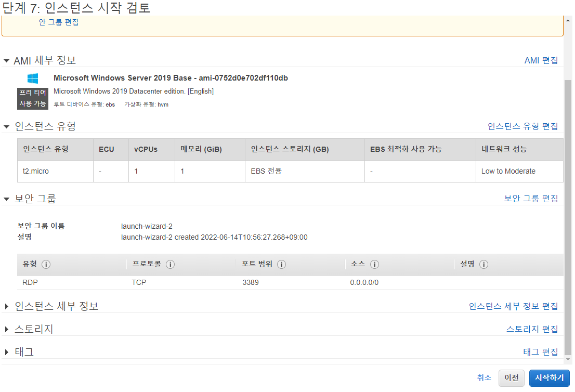Open the 인스턴스 세부 정보 편집 link
Screen dimensions: 575x392
(513, 306)
